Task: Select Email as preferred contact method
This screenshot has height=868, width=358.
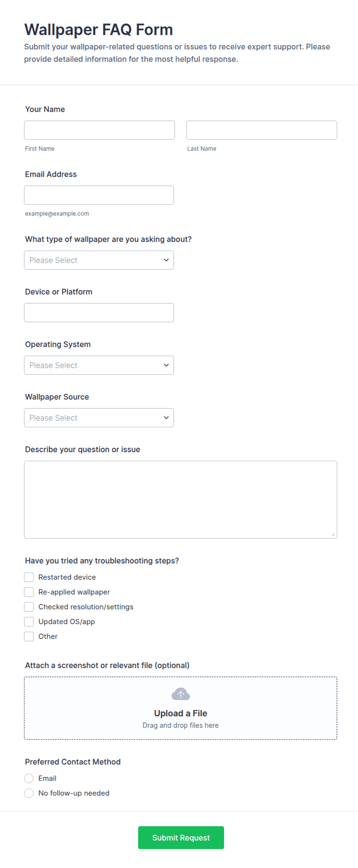Action: point(29,778)
